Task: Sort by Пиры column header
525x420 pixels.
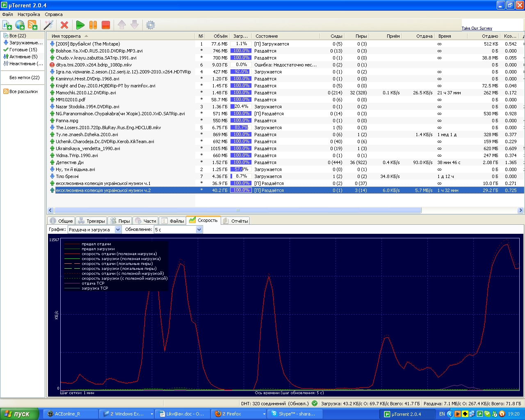Action: click(356, 36)
